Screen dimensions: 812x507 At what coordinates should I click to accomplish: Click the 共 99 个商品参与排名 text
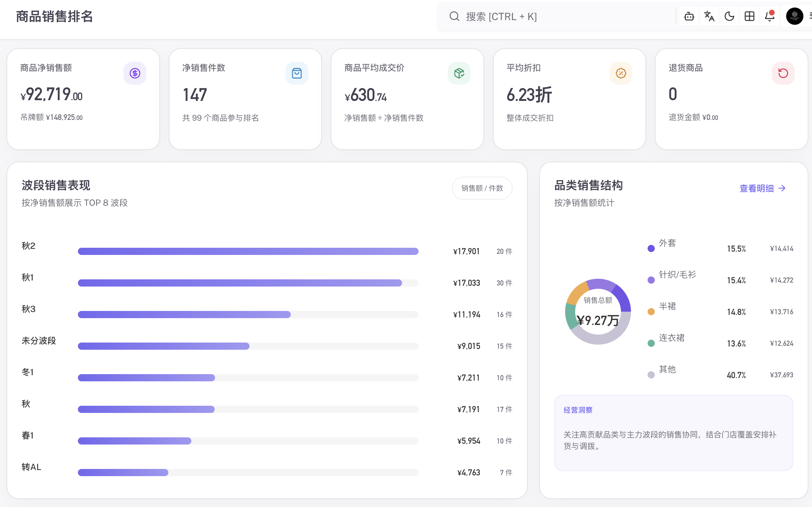220,118
